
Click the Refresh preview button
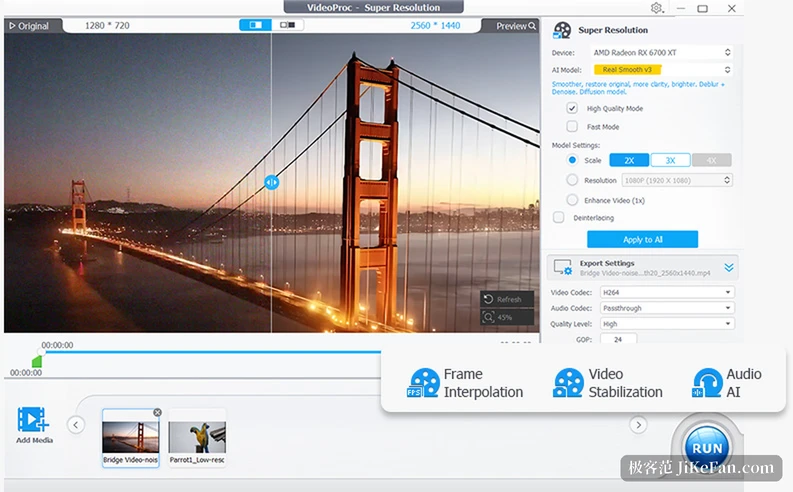click(x=507, y=299)
